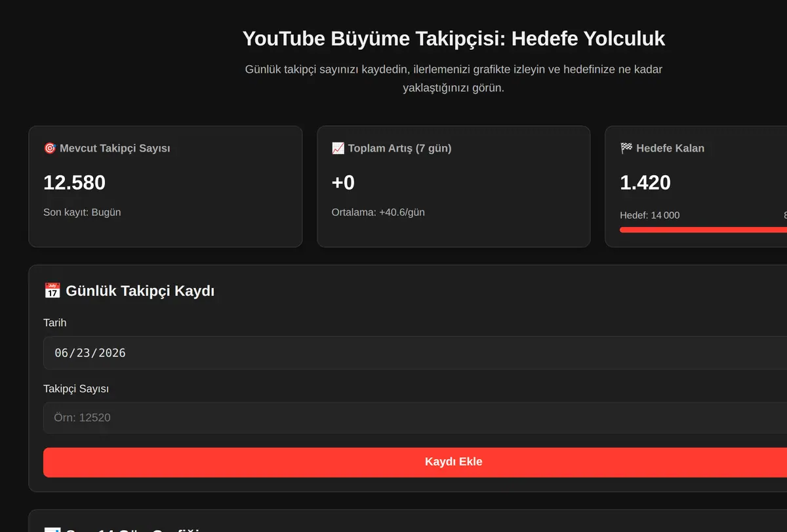Click the Hedefe Kalan card title
This screenshot has height=532, width=787.
click(662, 148)
